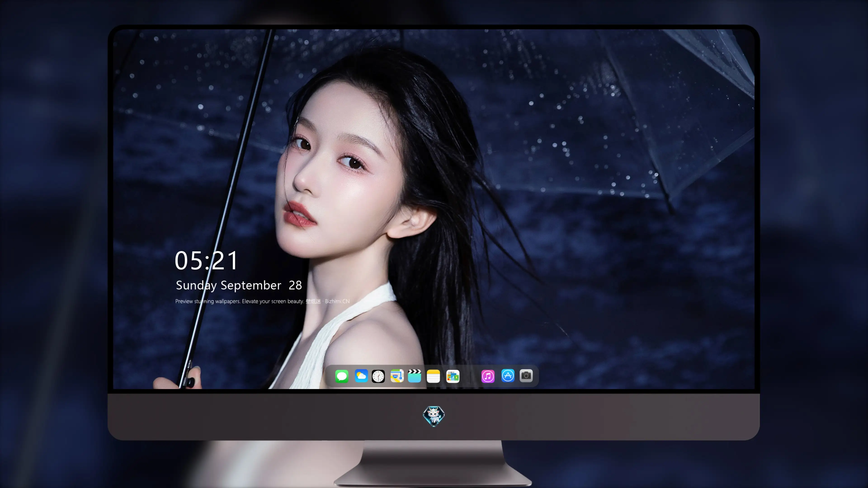This screenshot has width=868, height=488.
Task: Click the 'Sunday September 28' date text
Action: tap(238, 285)
